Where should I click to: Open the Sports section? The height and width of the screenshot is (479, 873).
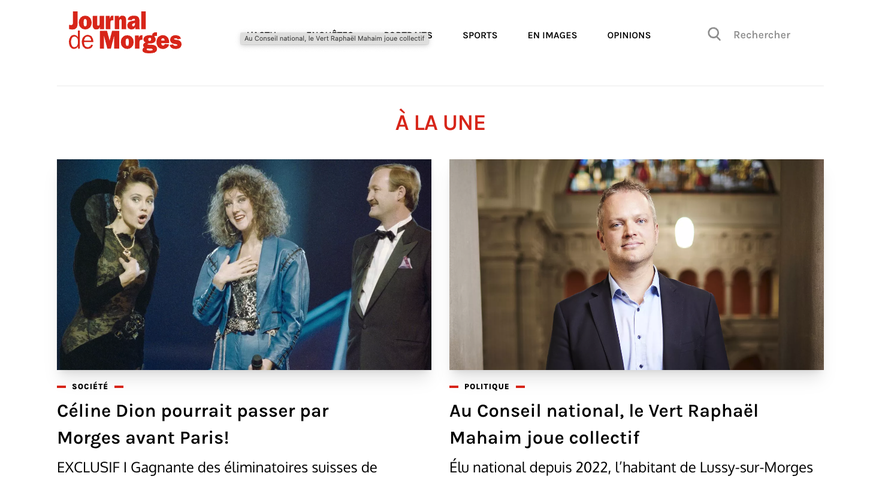[479, 35]
